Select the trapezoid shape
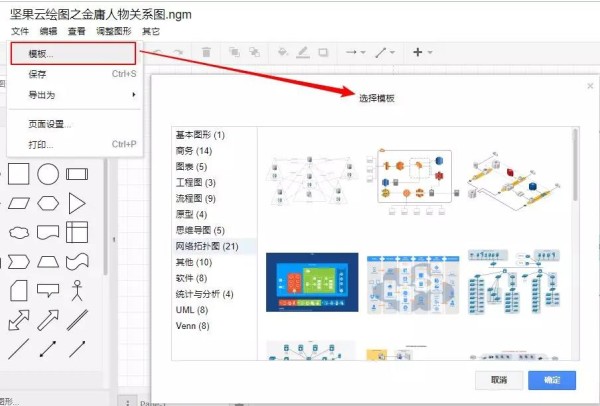 [48, 262]
